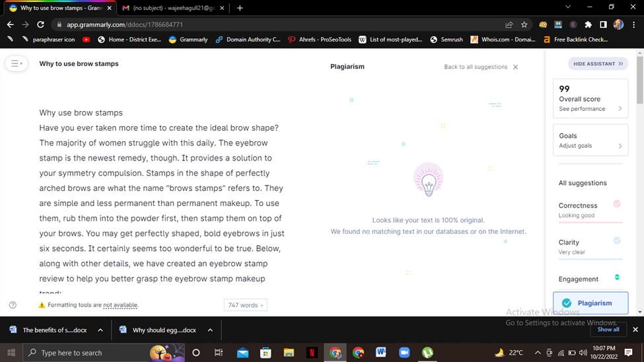Open the Extensions puzzle icon
This screenshot has width=644, height=362.
[588, 24]
